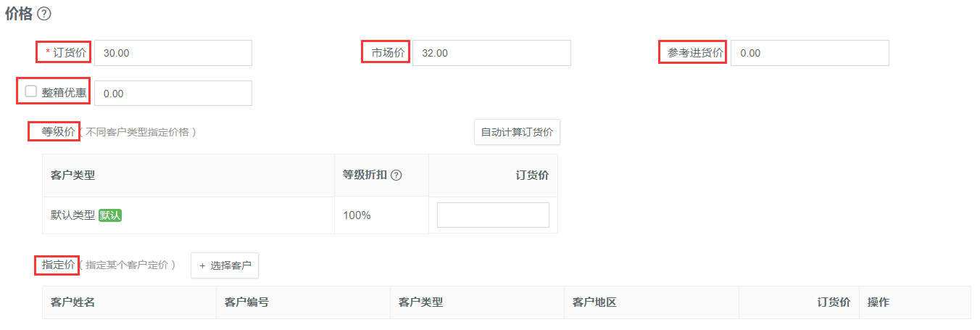Click the 客户姓名 column header
Image resolution: width=980 pixels, height=330 pixels.
(x=72, y=302)
